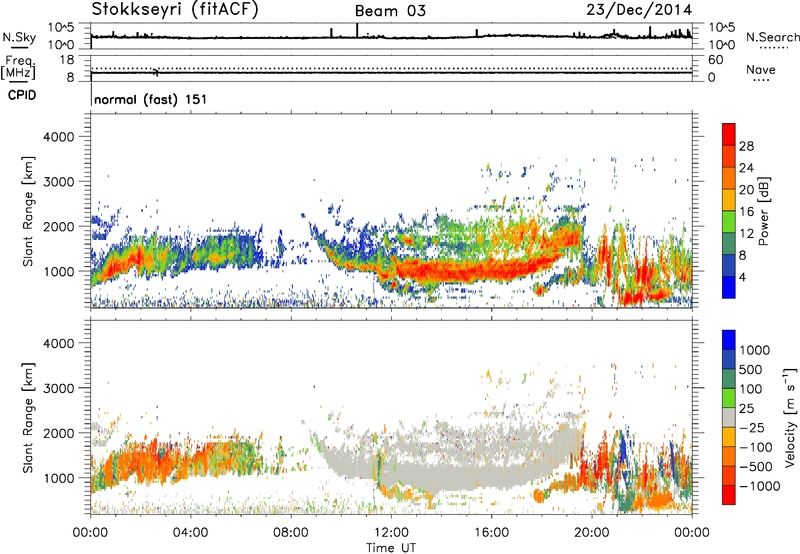Screen dimensions: 800x554
Task: Click the N.Sky axis label
Action: click(x=19, y=37)
